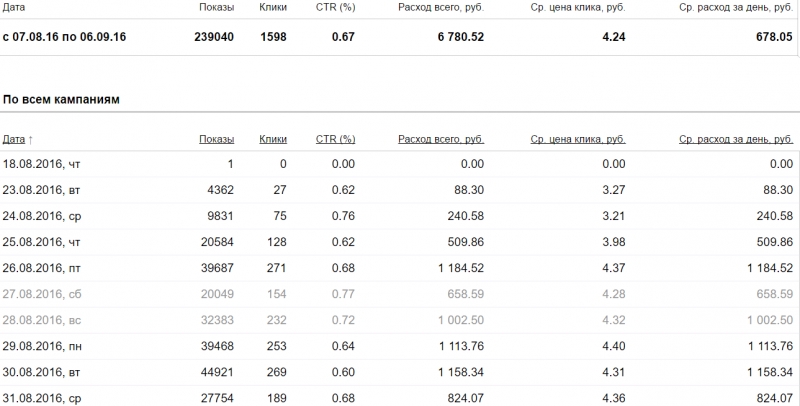Select the 26.08.2016, пт row date
The width and height of the screenshot is (800, 406).
[x=42, y=268]
